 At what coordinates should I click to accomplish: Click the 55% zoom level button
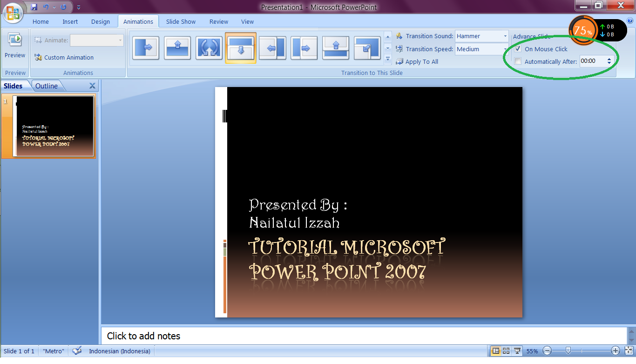(533, 351)
